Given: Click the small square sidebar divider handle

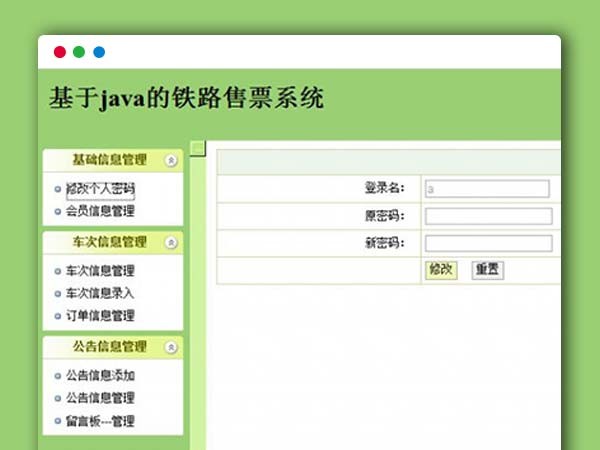Looking at the screenshot, I should point(198,149).
